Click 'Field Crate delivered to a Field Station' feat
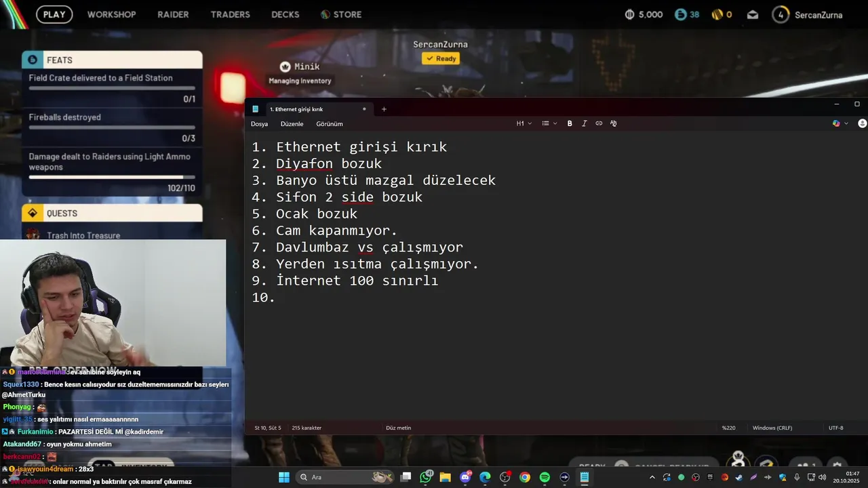Screen dimensions: 868x488 (x=100, y=78)
